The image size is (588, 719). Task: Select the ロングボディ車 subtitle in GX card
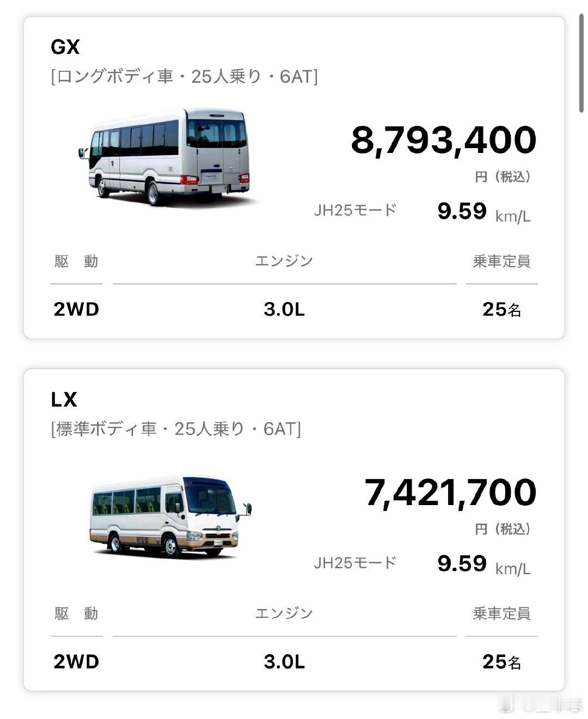(184, 77)
